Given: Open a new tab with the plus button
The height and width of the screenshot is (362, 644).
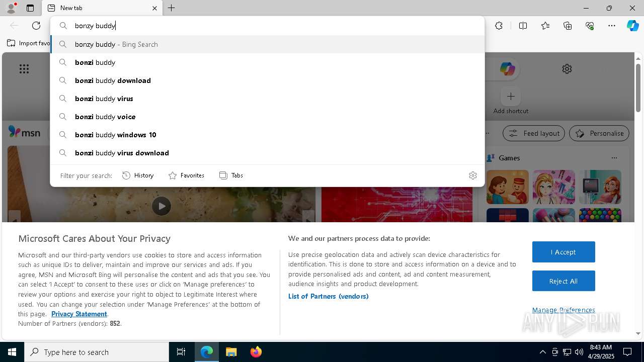Looking at the screenshot, I should pyautogui.click(x=171, y=8).
